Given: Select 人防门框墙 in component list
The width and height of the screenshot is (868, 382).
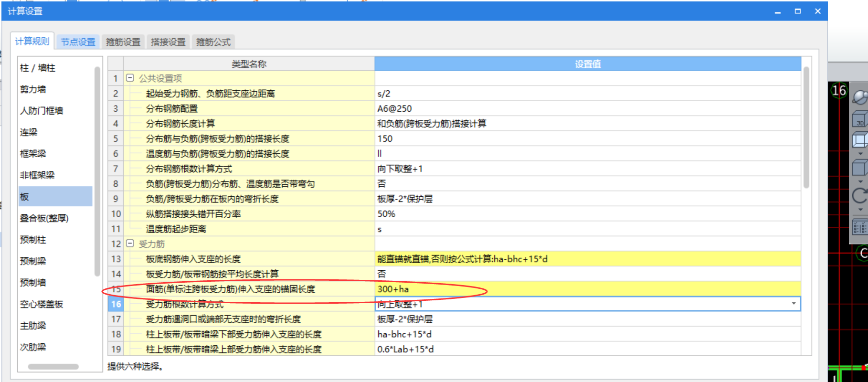Looking at the screenshot, I should [55, 111].
